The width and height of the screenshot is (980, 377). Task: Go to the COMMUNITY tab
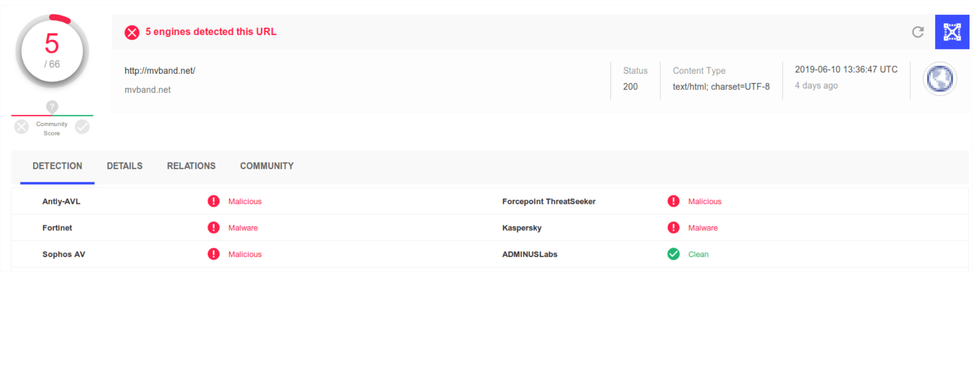coord(266,167)
